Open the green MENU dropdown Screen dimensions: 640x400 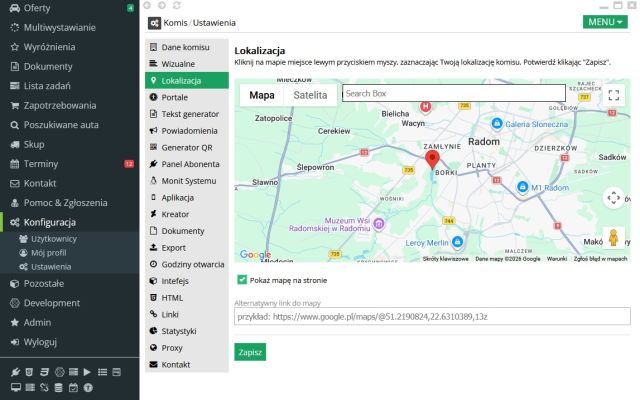604,21
